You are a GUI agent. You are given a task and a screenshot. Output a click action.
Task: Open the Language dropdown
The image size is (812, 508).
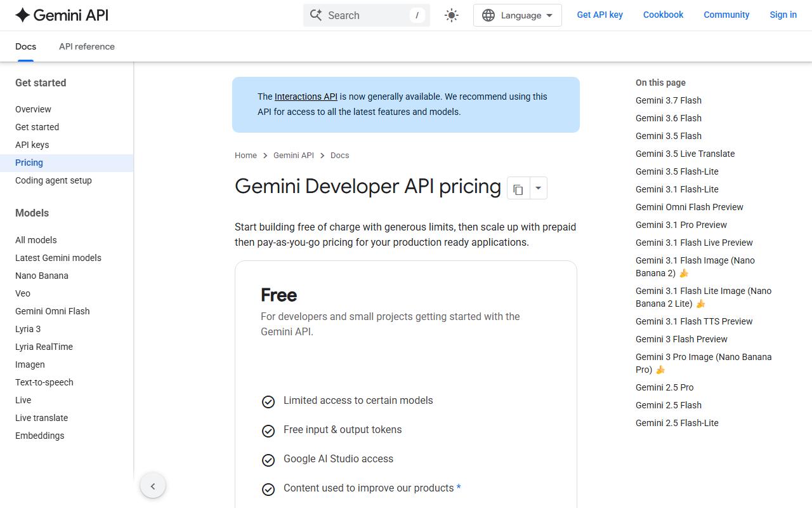518,15
